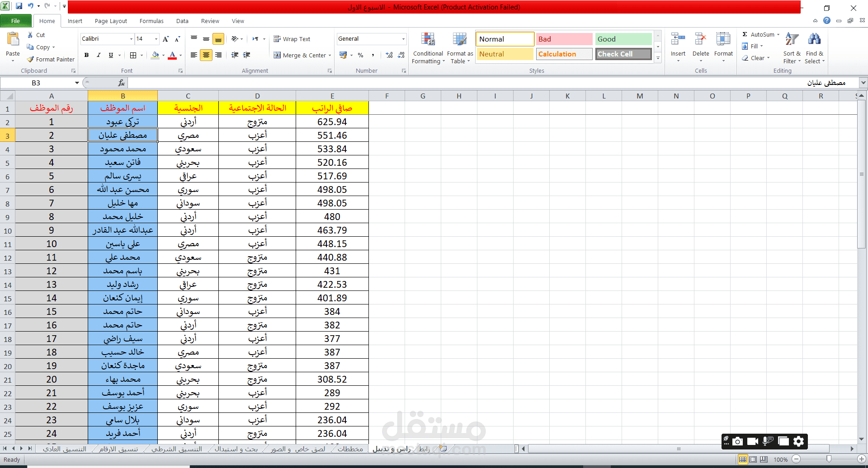Click the Undo arrow icon
The image size is (868, 468).
tap(31, 6)
